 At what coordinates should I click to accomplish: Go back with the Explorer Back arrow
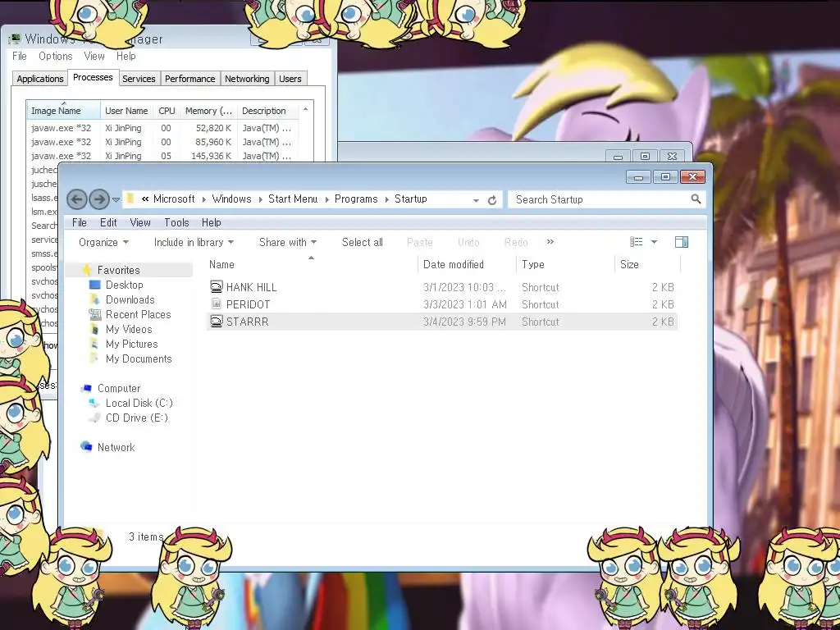point(76,200)
